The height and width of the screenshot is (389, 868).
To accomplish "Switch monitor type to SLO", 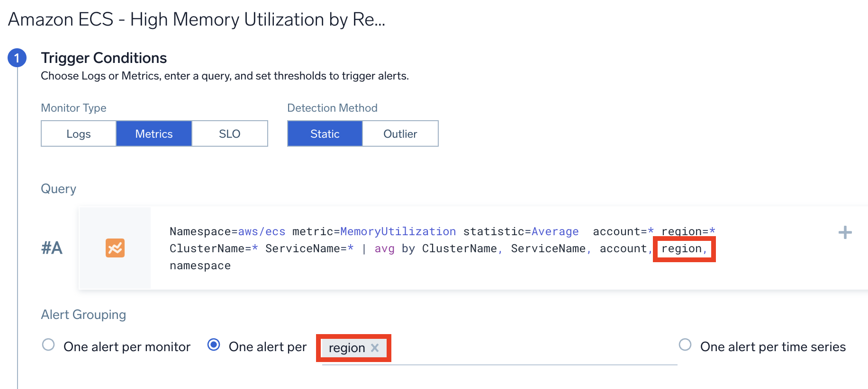I will tap(230, 134).
